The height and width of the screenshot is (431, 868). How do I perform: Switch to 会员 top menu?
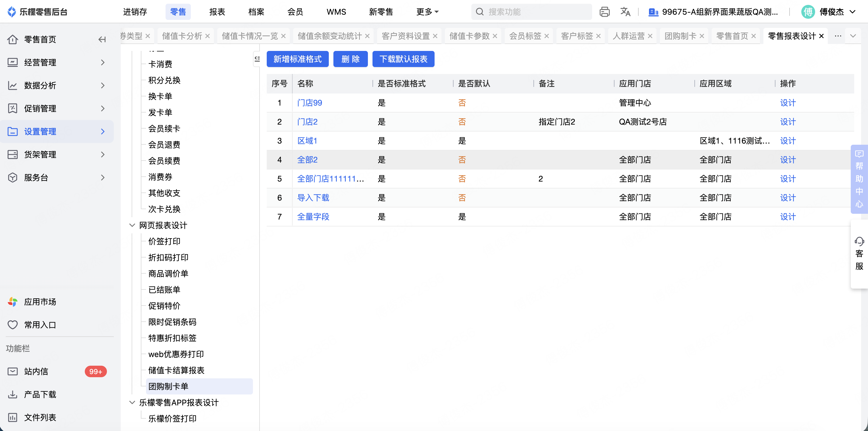point(295,12)
